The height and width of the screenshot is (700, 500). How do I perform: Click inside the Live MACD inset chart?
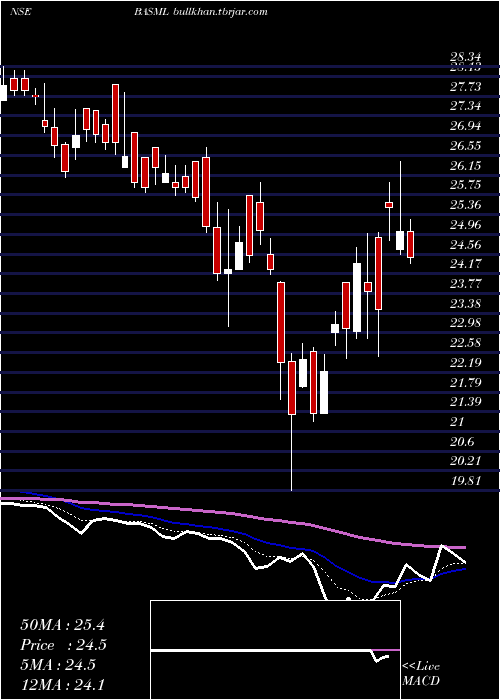click(x=275, y=650)
